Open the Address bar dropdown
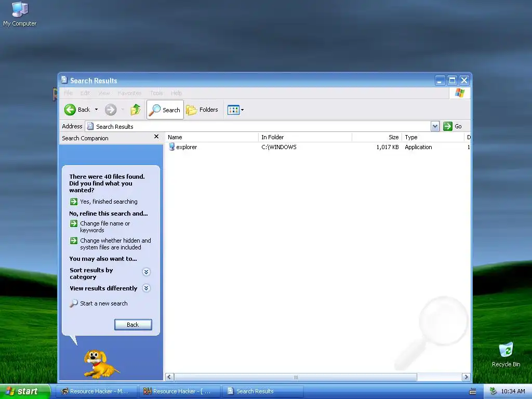The width and height of the screenshot is (532, 399). pos(435,126)
